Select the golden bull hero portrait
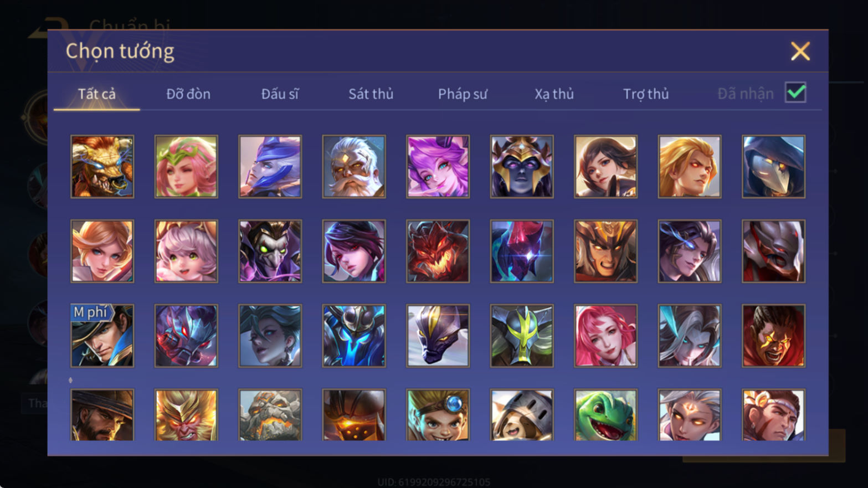Image resolution: width=868 pixels, height=488 pixels. pyautogui.click(x=102, y=167)
